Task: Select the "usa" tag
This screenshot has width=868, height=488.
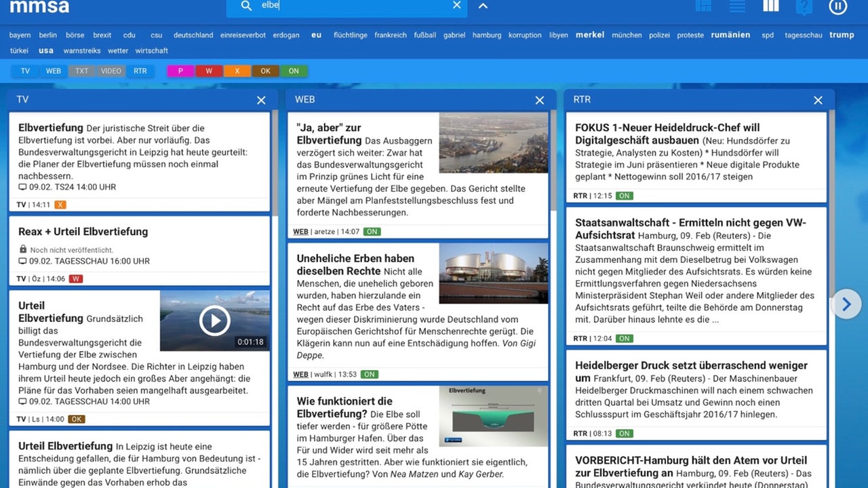Action: [x=46, y=50]
